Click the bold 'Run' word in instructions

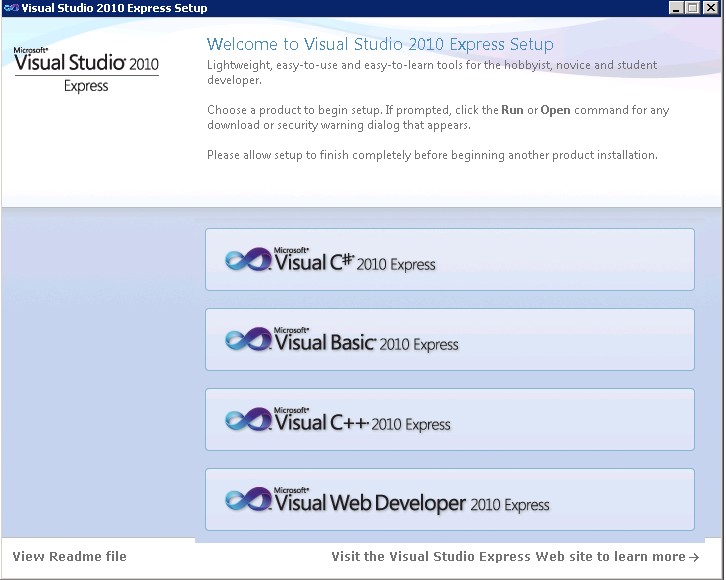512,110
